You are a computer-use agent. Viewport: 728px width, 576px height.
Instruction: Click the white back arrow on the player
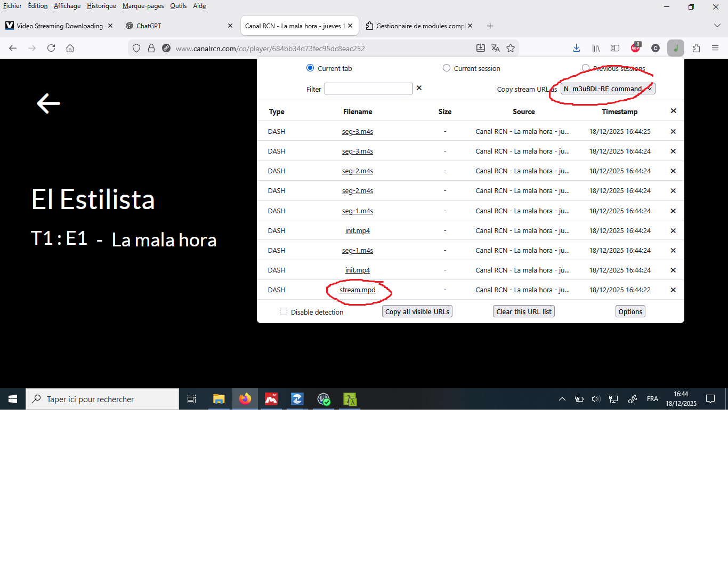48,103
